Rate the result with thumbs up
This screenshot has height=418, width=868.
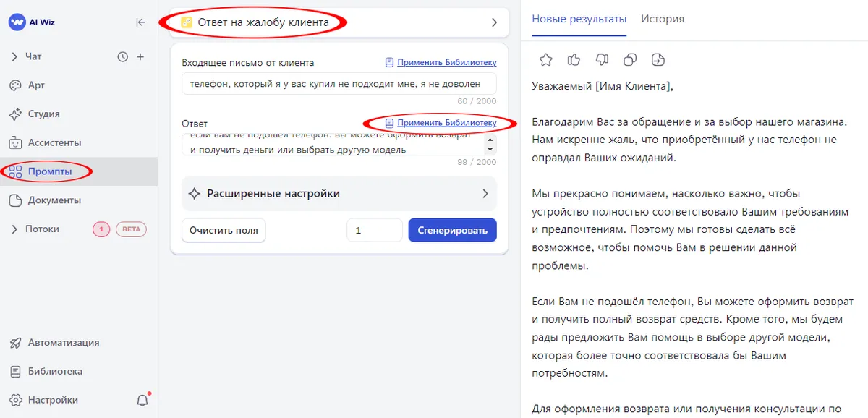574,59
